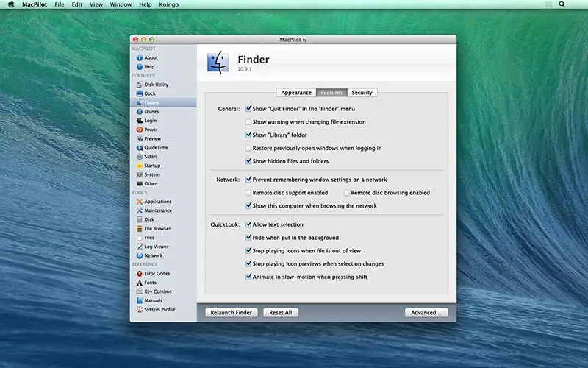Open the Fonts letter A icon
588x368 pixels.
[x=140, y=283]
